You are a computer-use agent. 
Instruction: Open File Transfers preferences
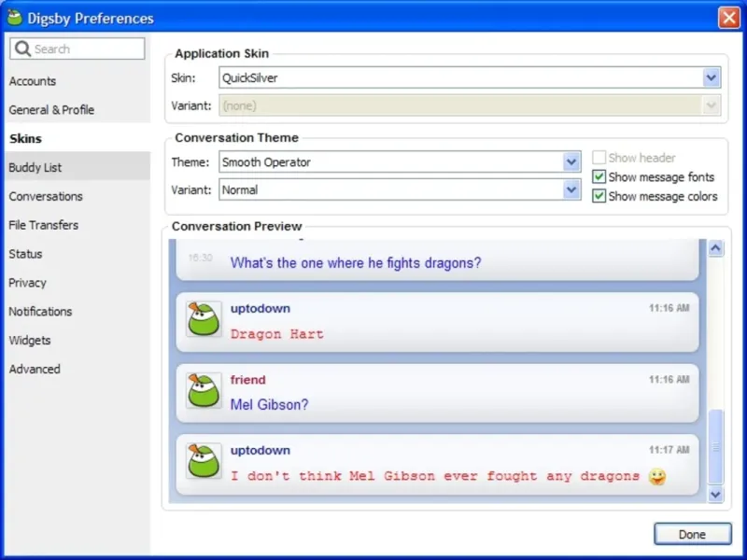(x=78, y=225)
